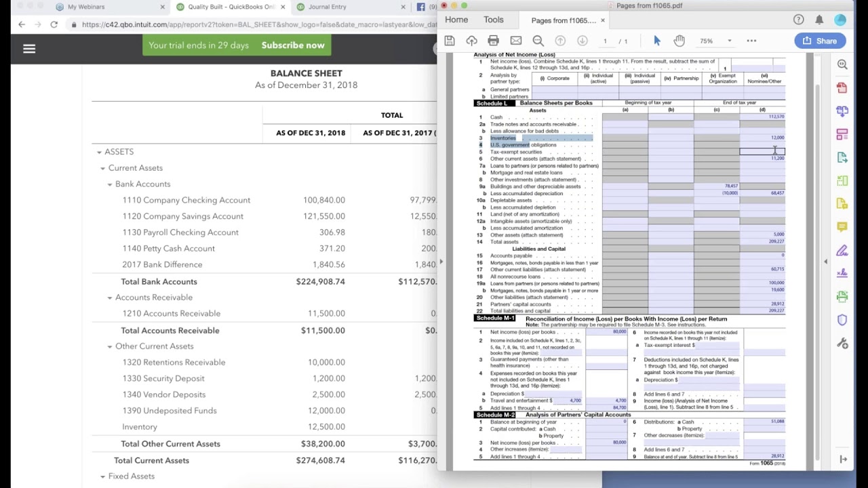Image resolution: width=868 pixels, height=488 pixels.
Task: Click the 100,840.00 Company Checking amount
Action: (x=324, y=200)
